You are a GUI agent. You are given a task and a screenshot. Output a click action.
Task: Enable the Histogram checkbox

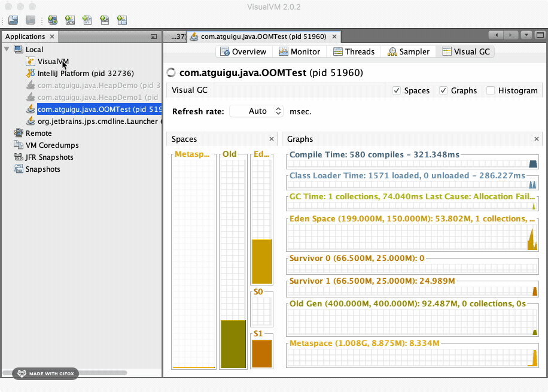pyautogui.click(x=491, y=91)
